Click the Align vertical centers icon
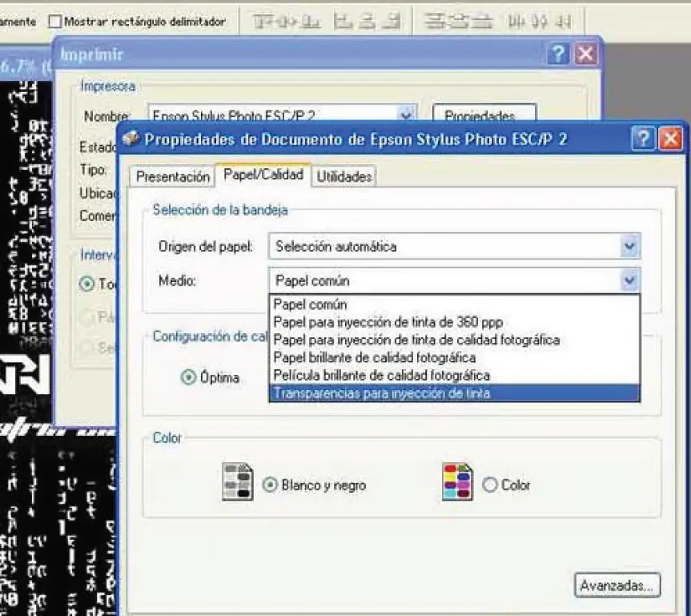This screenshot has width=691, height=616. [x=287, y=21]
